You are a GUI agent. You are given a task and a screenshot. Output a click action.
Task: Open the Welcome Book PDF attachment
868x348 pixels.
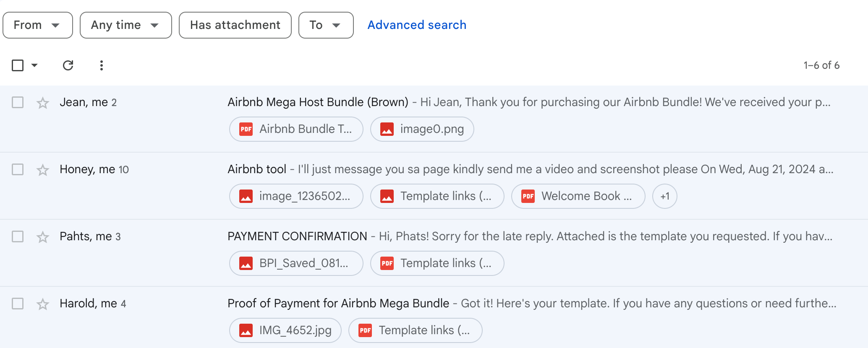[x=578, y=196]
